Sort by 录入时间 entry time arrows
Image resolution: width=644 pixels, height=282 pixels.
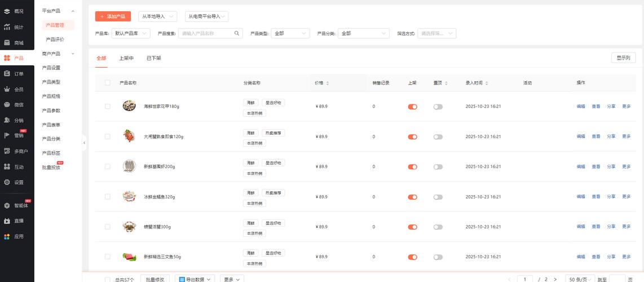tap(487, 83)
